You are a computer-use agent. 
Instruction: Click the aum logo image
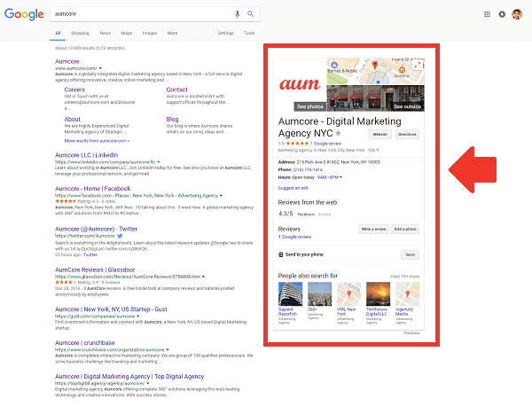300,84
